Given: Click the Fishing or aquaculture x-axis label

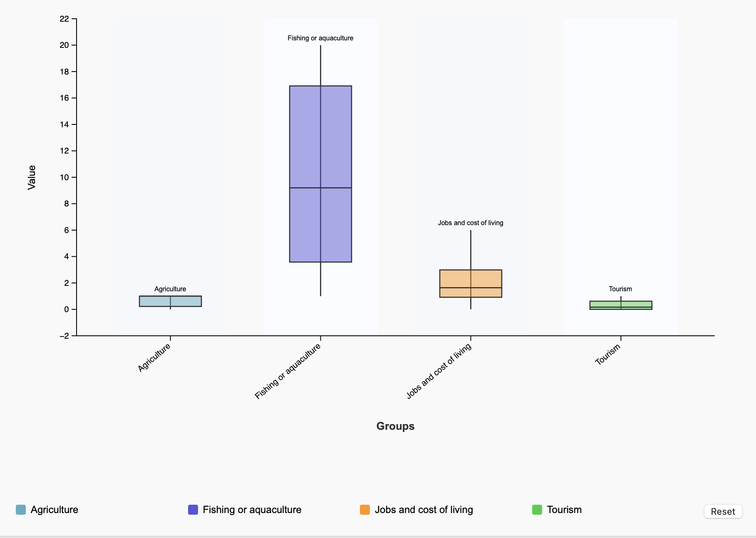Looking at the screenshot, I should point(288,371).
